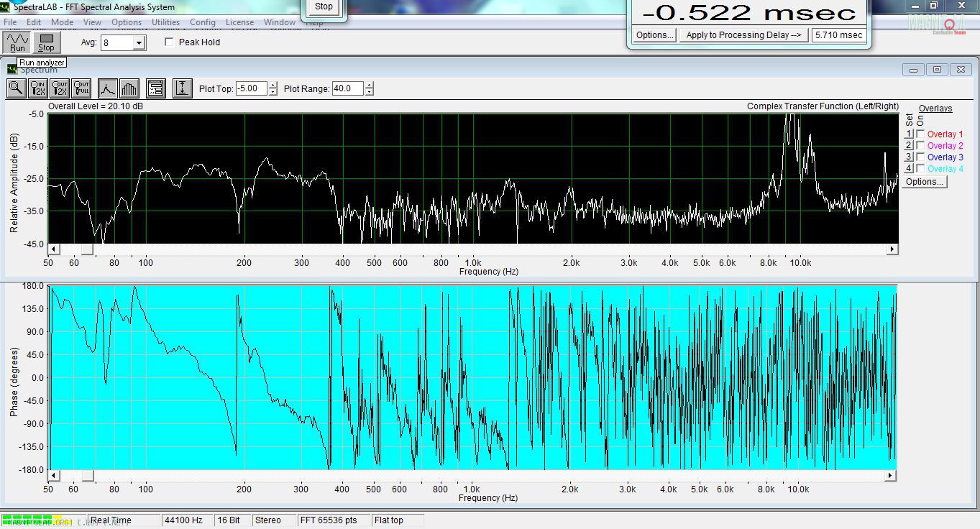Click Apply to Processing Delay button
Image resolution: width=980 pixels, height=529 pixels.
(743, 35)
